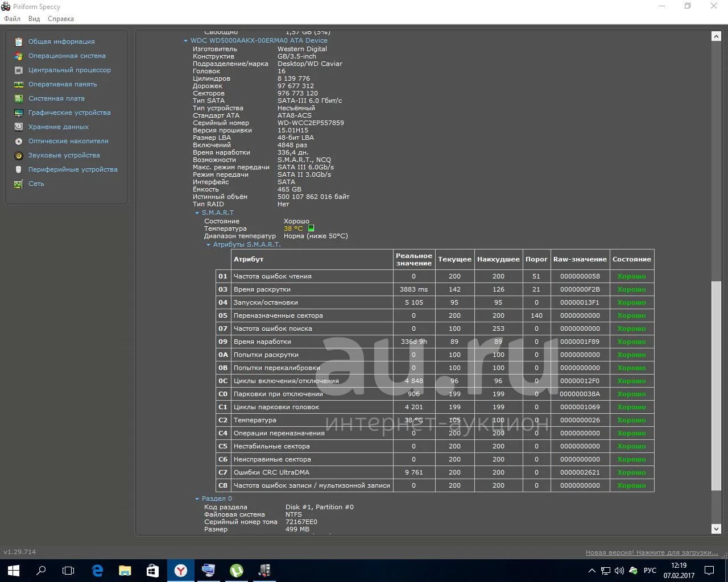Click the Периферийные устройства mouse icon
This screenshot has width=728, height=582.
pos(19,169)
